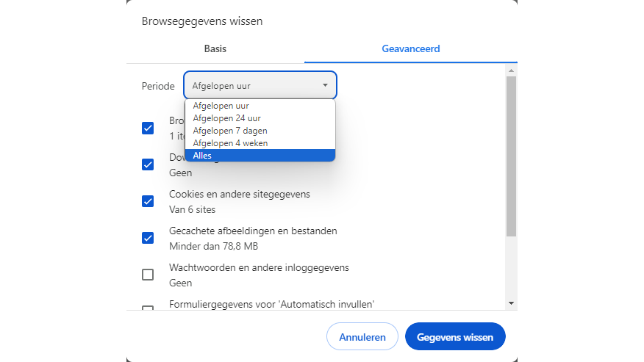Screen dimensions: 644x362
Task: Click the 'Minder dan 78,8 MB' text
Action: pyautogui.click(x=213, y=246)
